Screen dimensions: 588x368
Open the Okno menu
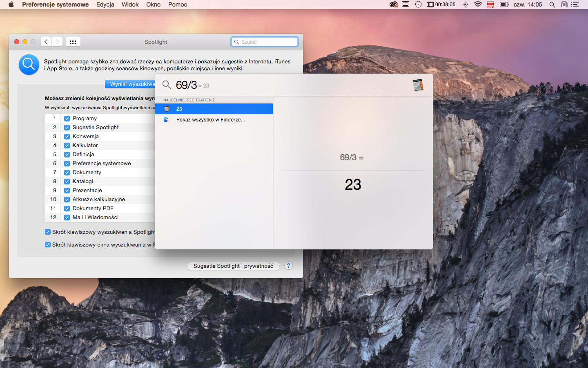[154, 4]
